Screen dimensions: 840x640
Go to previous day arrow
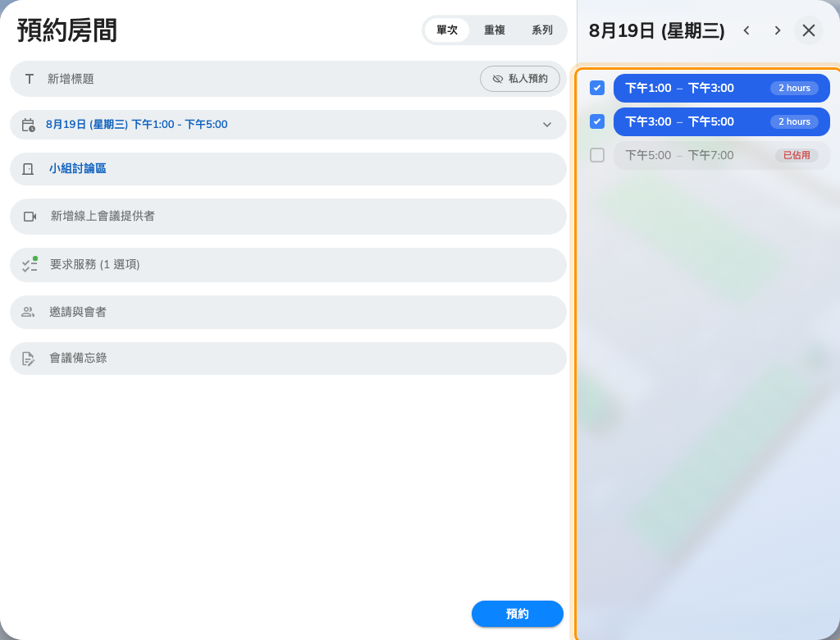click(x=746, y=30)
